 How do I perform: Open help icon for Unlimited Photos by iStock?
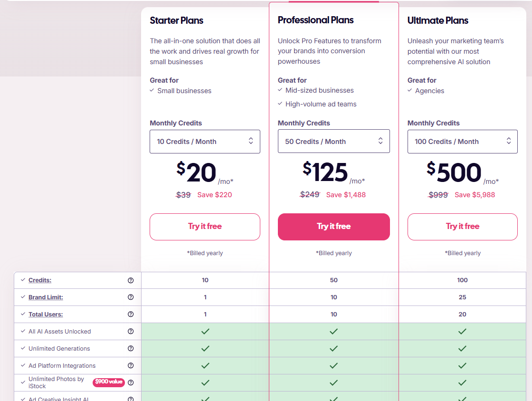click(x=131, y=382)
